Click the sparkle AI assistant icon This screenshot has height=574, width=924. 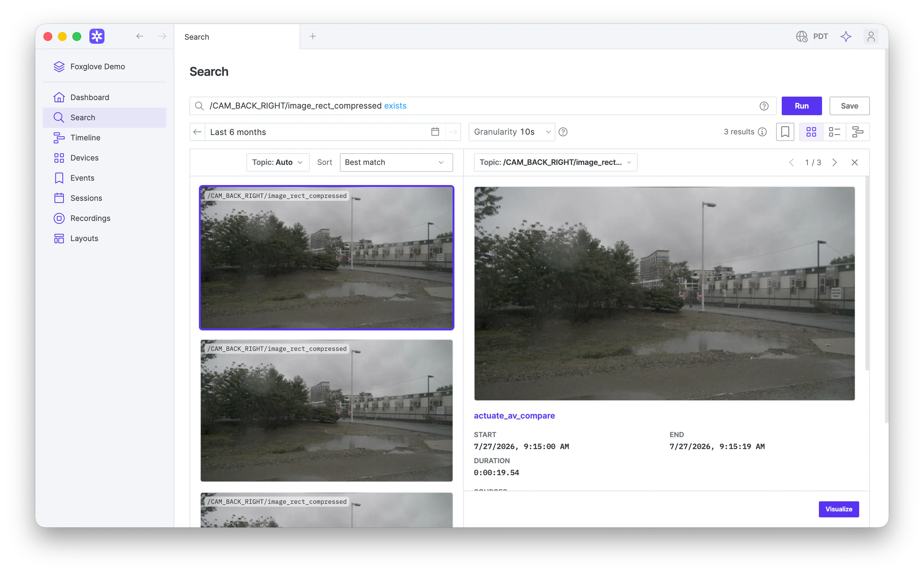click(846, 37)
